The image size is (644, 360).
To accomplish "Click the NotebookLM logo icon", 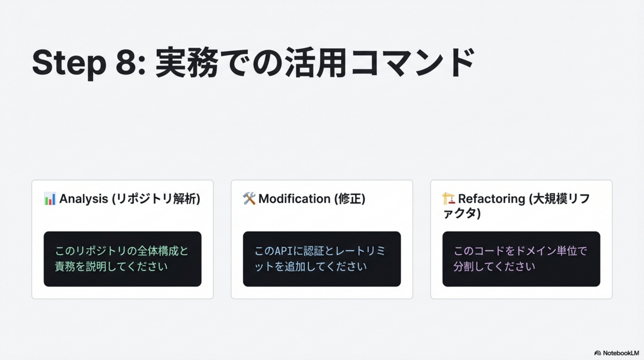I will pos(597,353).
